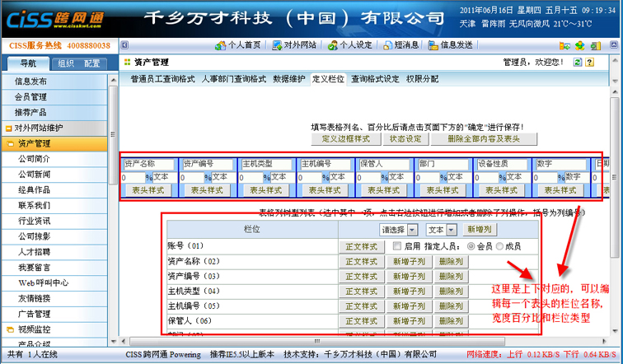Click the 定义边框样式 button
The width and height of the screenshot is (623, 364).
pyautogui.click(x=346, y=138)
